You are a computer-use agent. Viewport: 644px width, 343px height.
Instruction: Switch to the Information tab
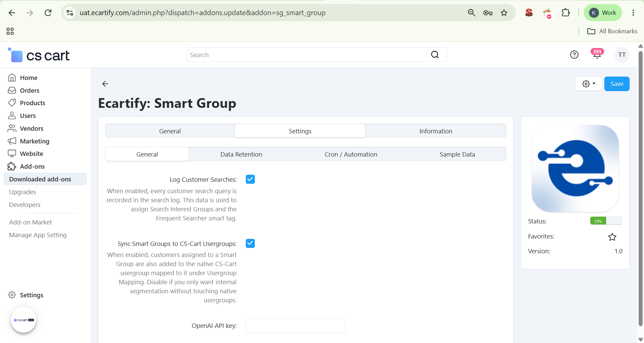tap(435, 131)
